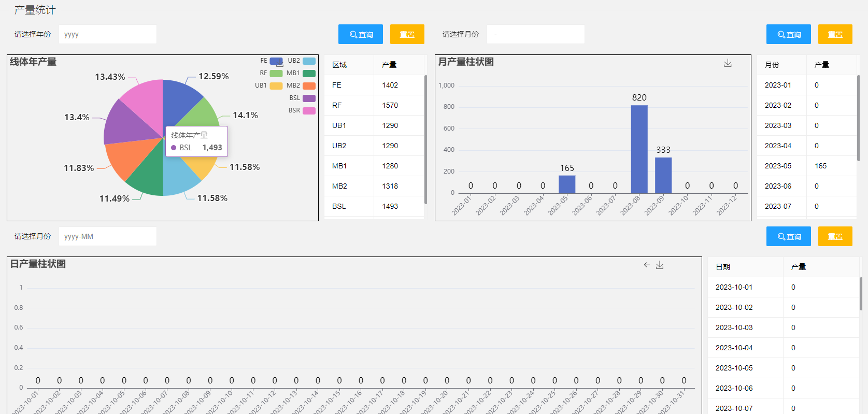
Task: Click the scrollbar of the daily output table
Action: (x=861, y=294)
